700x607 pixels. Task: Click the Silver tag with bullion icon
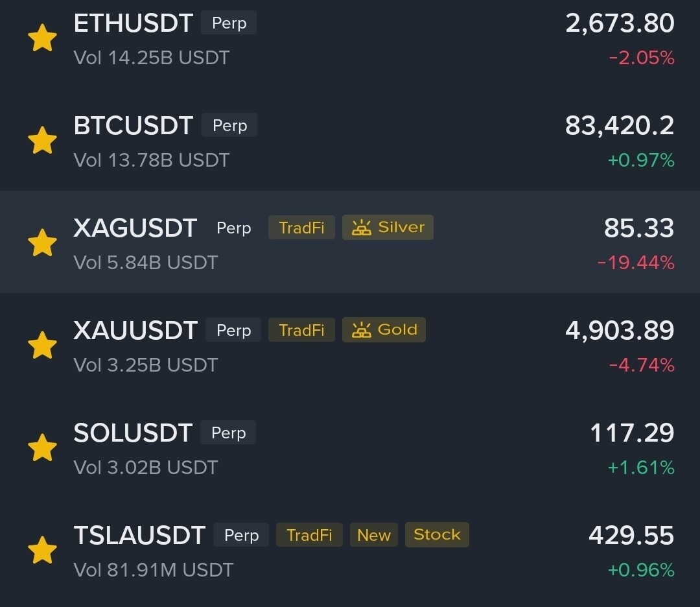(388, 228)
